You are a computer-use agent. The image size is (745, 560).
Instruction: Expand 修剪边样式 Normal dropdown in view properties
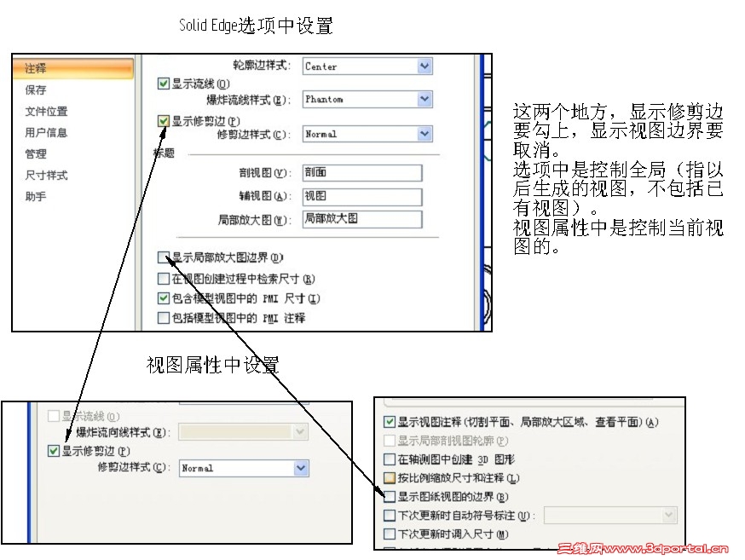(301, 468)
